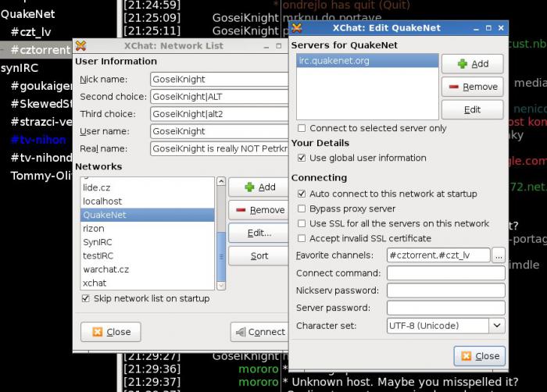Image resolution: width=547 pixels, height=392 pixels.
Task: Click Add server button in Edit QuakeNet
Action: [472, 64]
